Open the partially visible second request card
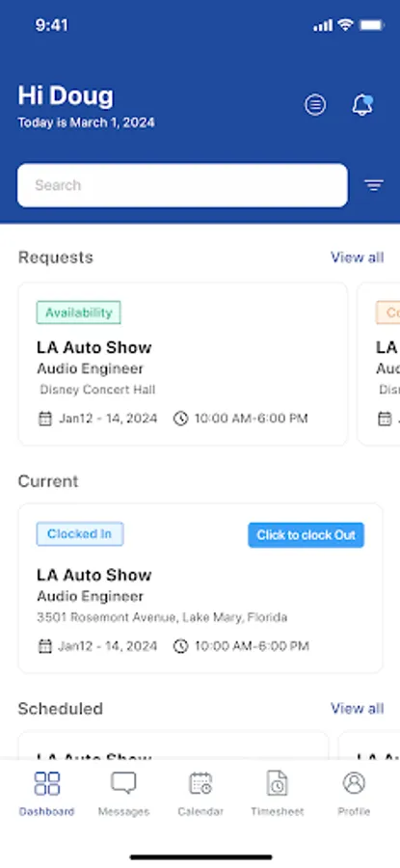This screenshot has width=400, height=868. tap(379, 364)
